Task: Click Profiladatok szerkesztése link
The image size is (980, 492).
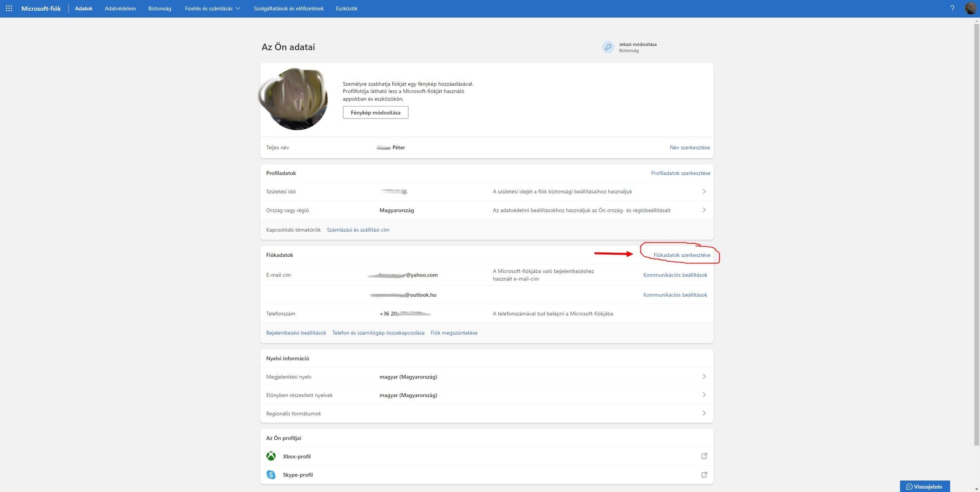Action: 680,173
